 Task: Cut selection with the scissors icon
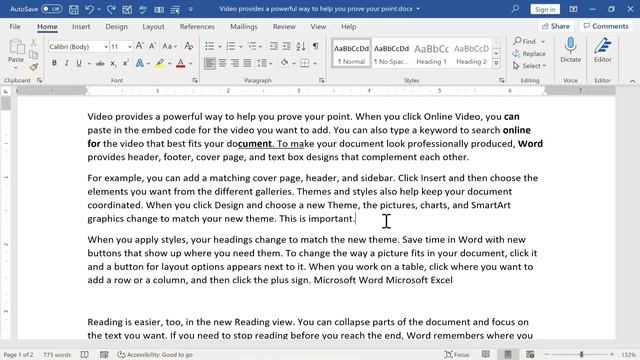pyautogui.click(x=33, y=42)
